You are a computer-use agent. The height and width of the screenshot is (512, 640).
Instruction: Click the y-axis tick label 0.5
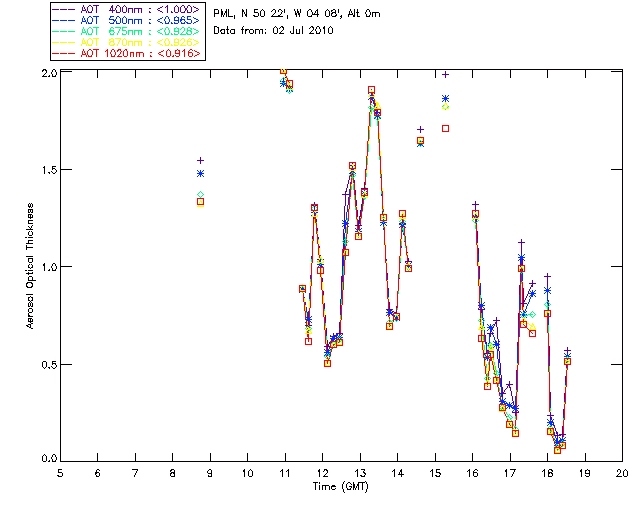point(49,364)
